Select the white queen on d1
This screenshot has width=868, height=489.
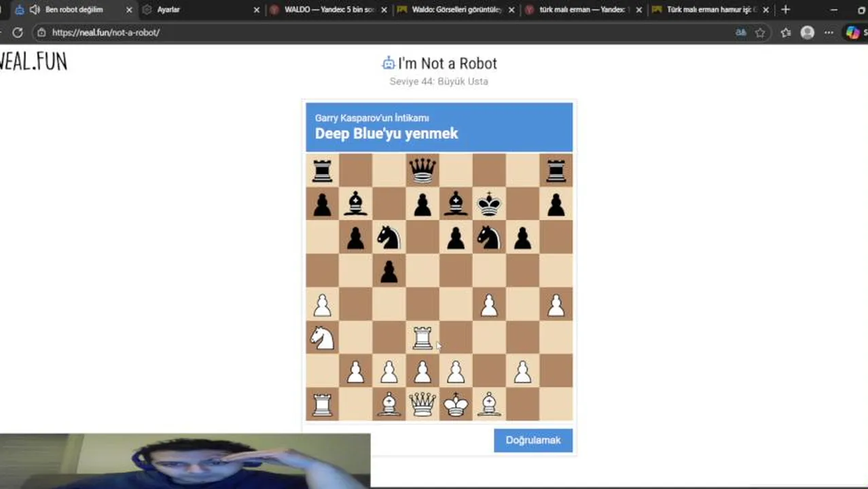coord(422,404)
